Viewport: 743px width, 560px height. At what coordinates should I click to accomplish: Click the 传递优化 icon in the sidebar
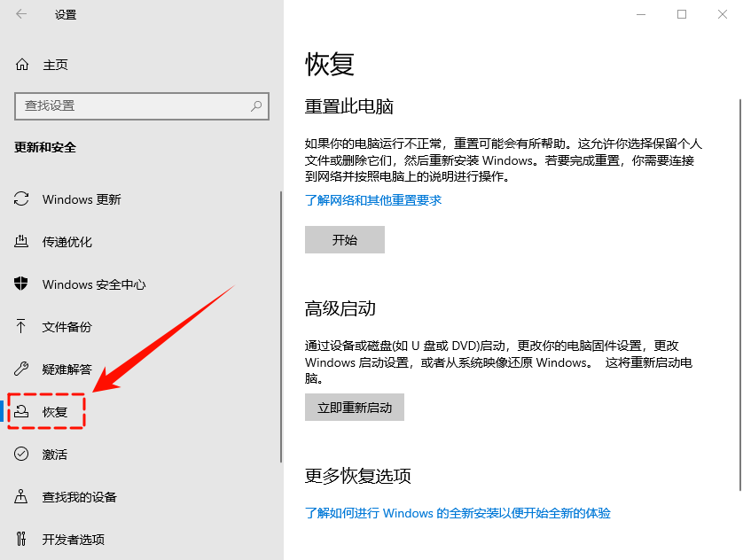[x=20, y=242]
